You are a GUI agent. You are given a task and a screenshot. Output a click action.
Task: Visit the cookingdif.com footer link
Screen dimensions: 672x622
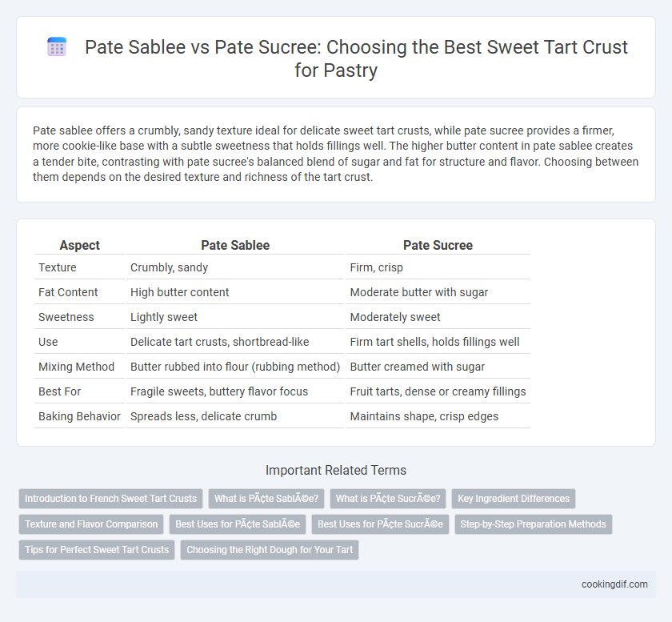pyautogui.click(x=614, y=584)
